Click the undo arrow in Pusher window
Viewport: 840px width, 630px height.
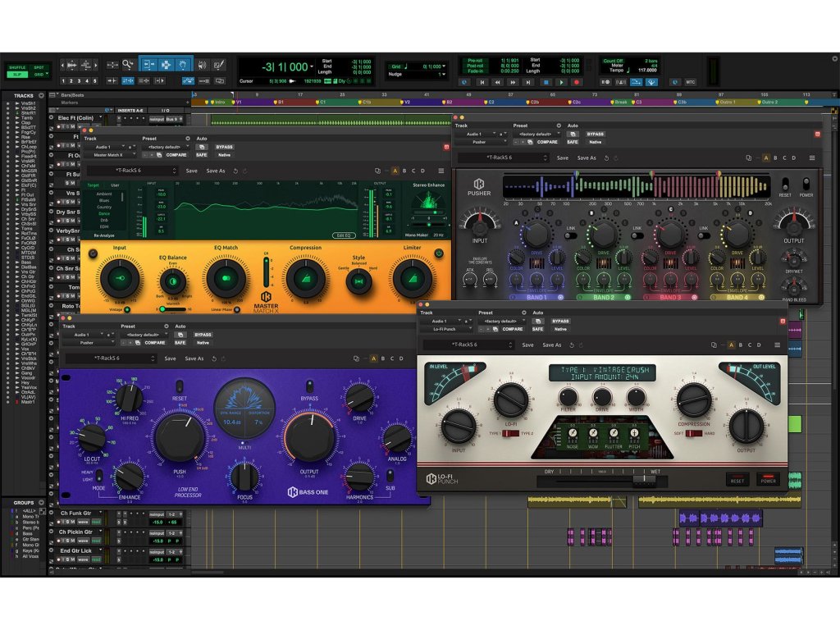pyautogui.click(x=606, y=158)
